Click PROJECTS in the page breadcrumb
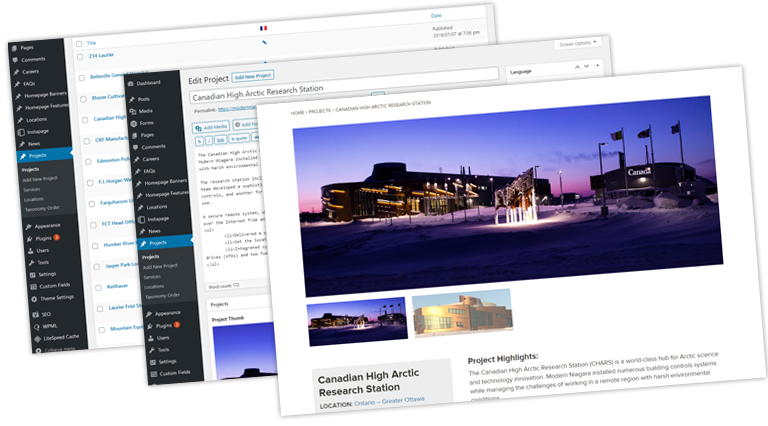This screenshot has height=426, width=768. pyautogui.click(x=319, y=111)
